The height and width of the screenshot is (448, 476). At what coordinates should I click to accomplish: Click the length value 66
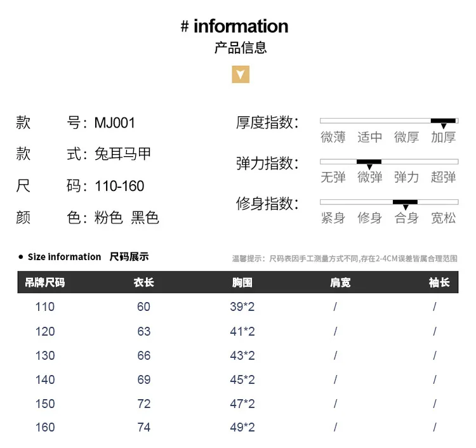pyautogui.click(x=143, y=356)
